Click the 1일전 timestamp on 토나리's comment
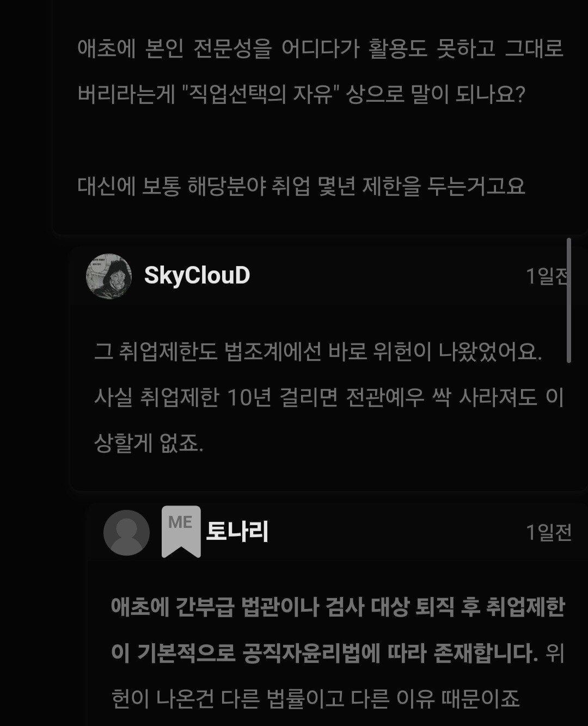The width and height of the screenshot is (588, 726). 549,532
